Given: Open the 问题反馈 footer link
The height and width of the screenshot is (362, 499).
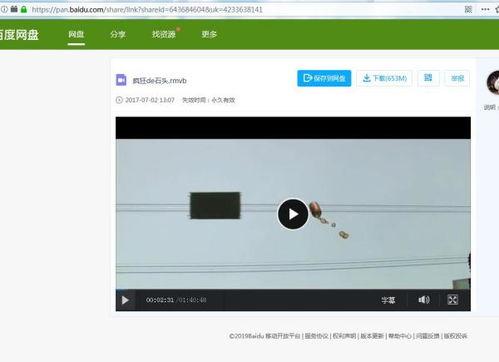Looking at the screenshot, I should [428, 336].
